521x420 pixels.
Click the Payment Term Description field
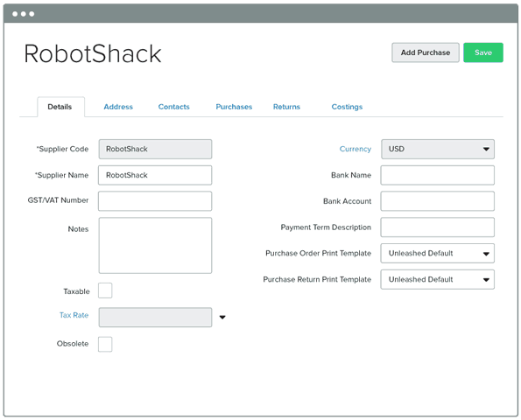[x=438, y=227]
